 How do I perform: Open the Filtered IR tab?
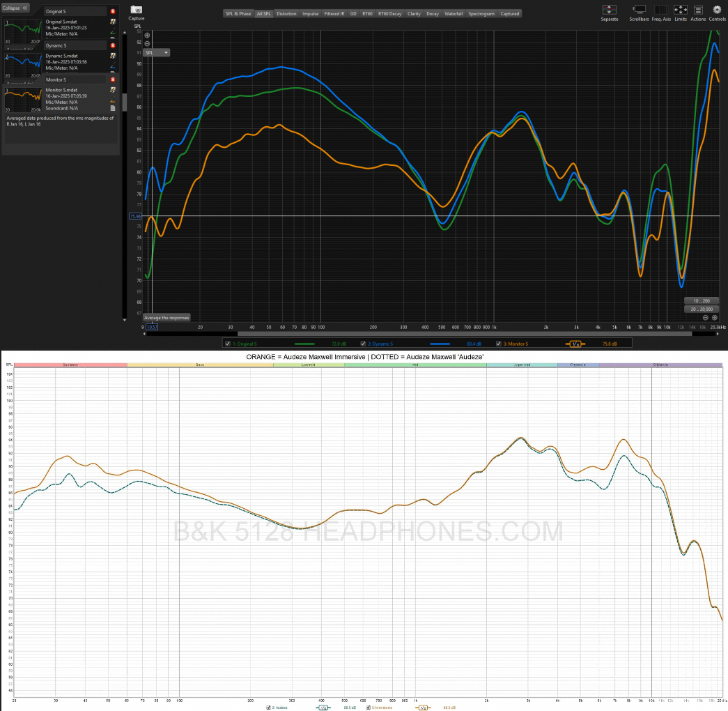click(x=334, y=14)
